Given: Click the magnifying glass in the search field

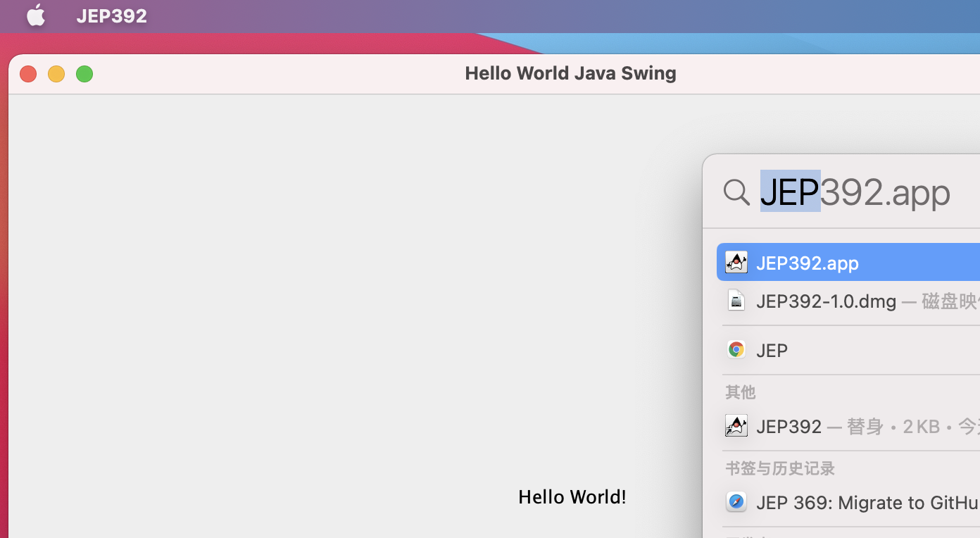Looking at the screenshot, I should point(736,192).
